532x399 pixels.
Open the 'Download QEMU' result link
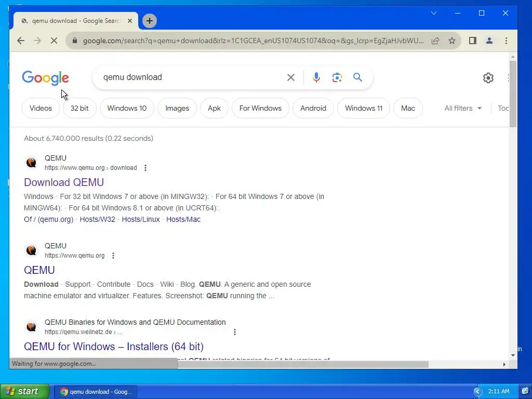[x=64, y=182]
